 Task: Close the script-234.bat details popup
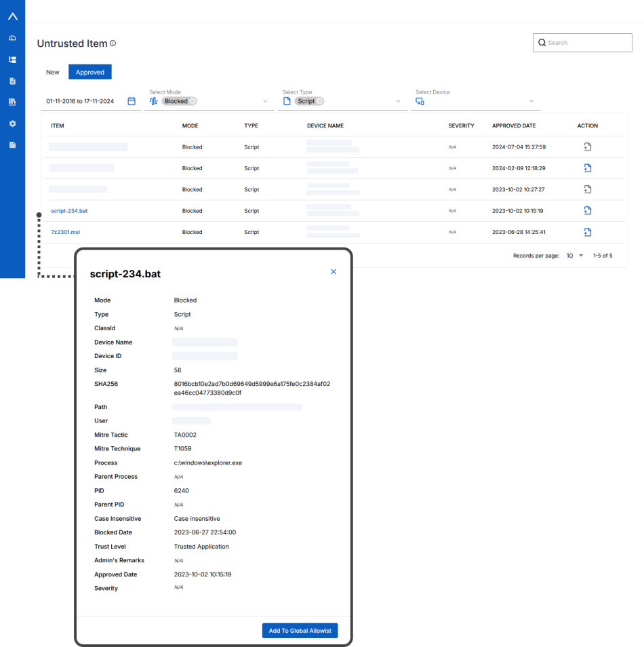[333, 272]
